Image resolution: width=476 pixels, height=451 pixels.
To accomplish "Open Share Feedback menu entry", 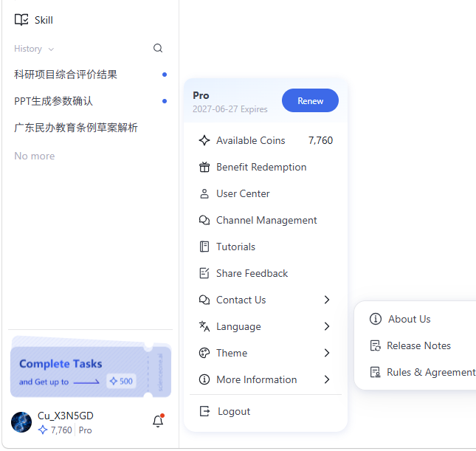I will coord(266,273).
